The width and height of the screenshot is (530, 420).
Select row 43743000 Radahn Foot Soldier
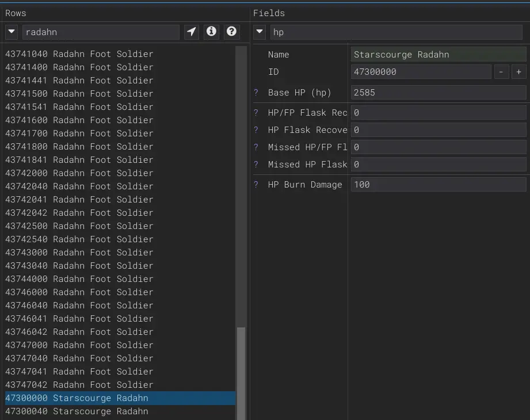tap(120, 252)
